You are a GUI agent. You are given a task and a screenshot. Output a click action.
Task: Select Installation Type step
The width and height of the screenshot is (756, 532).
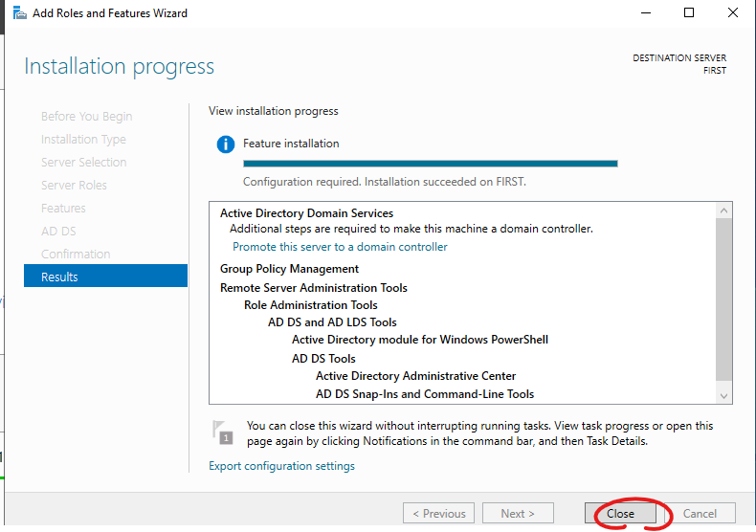[83, 140]
